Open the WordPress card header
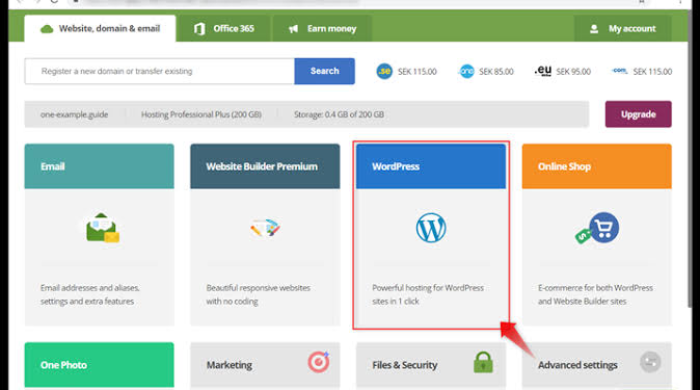The image size is (700, 390). 431,166
